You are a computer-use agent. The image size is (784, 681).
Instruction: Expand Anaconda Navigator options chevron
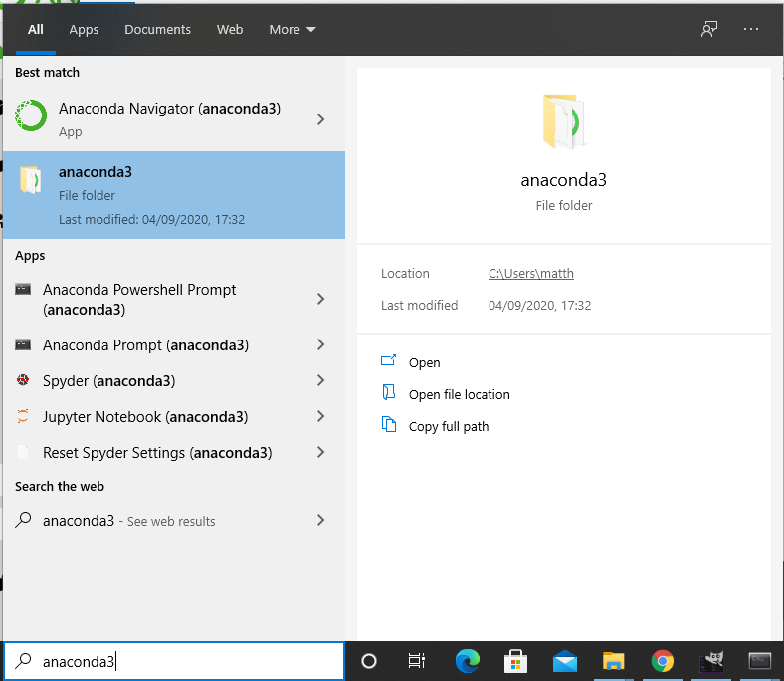click(321, 119)
